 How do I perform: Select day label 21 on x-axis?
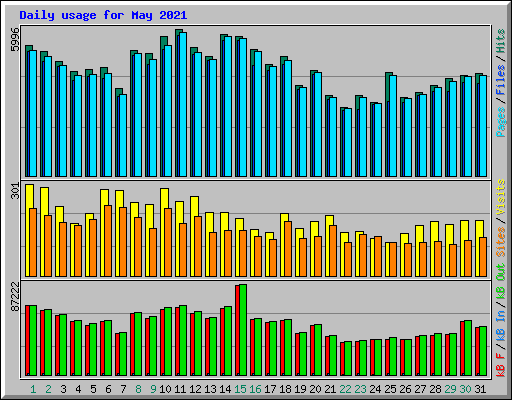[330, 389]
